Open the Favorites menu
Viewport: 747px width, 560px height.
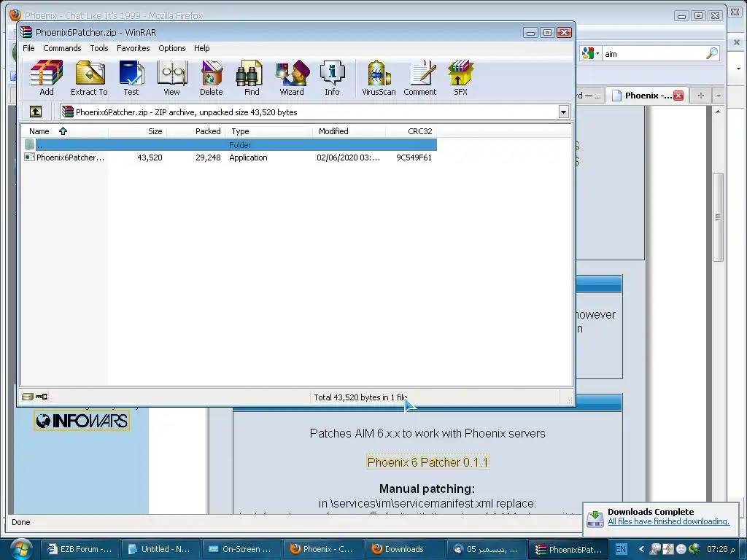tap(133, 48)
